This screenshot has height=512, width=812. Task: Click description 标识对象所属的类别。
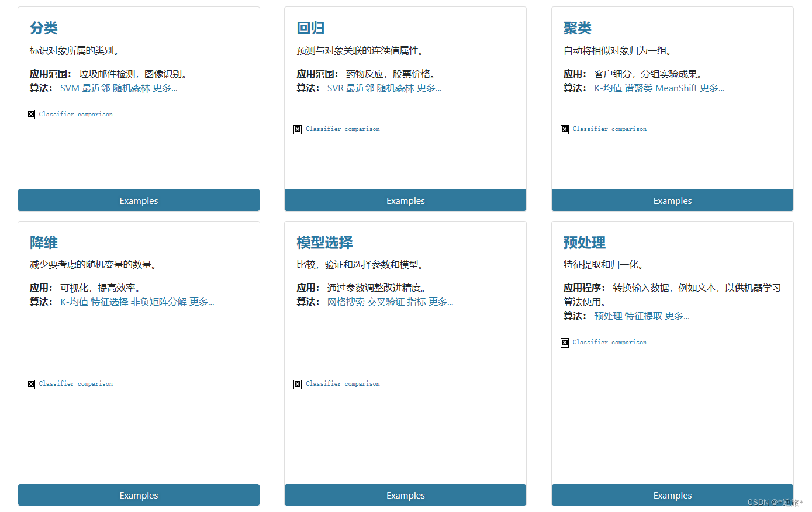[x=76, y=51]
